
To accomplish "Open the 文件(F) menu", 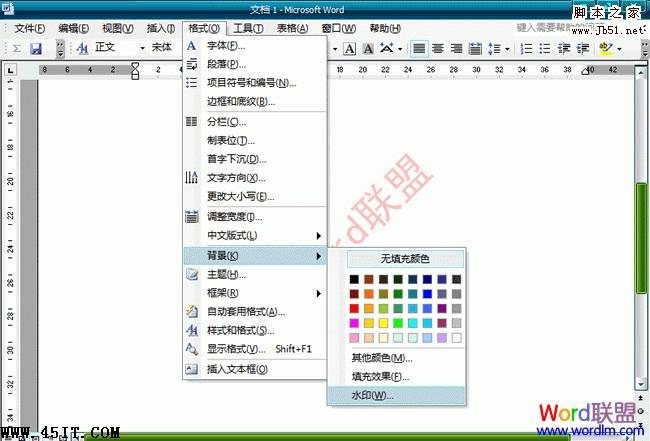I will click(x=29, y=28).
